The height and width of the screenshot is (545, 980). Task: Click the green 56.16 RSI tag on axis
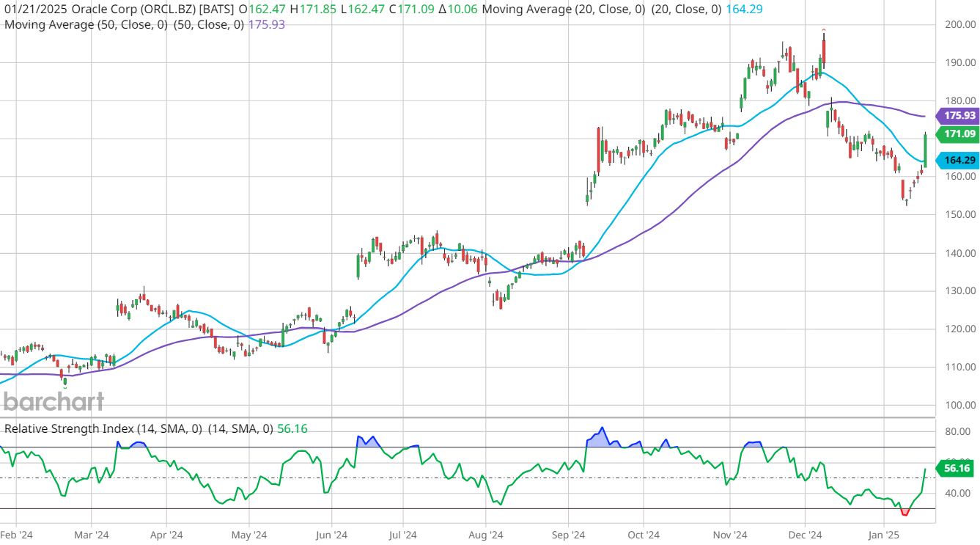point(954,468)
